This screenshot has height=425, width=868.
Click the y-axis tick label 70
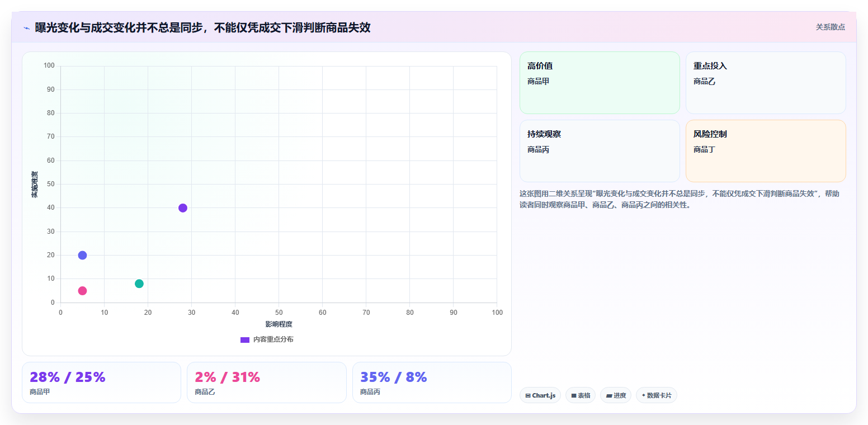[x=51, y=136]
